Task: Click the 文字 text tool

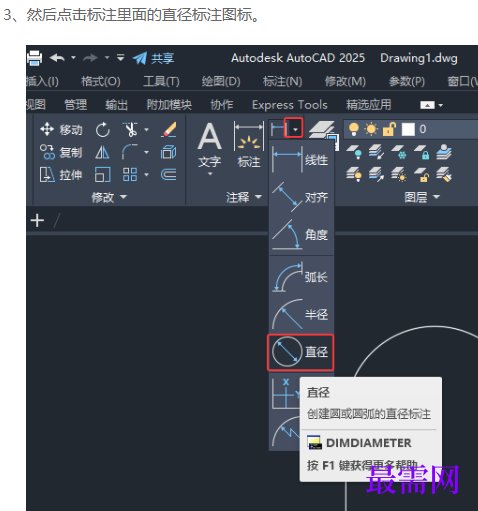Action: click(210, 149)
